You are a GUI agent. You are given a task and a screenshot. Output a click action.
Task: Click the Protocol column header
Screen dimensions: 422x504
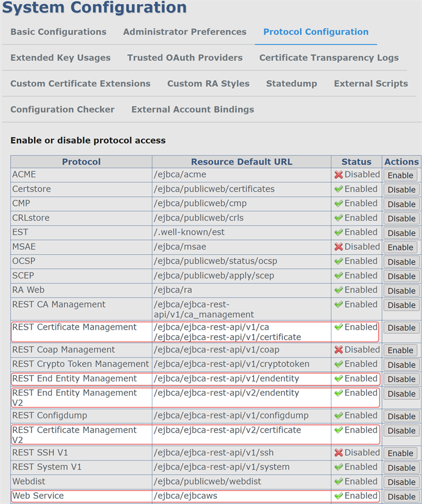(82, 162)
